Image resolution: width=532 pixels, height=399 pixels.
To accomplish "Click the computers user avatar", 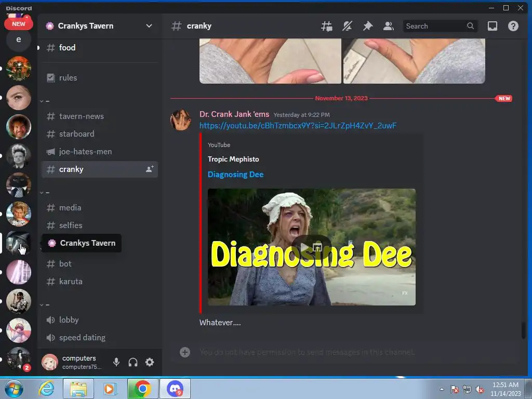I will tap(49, 362).
